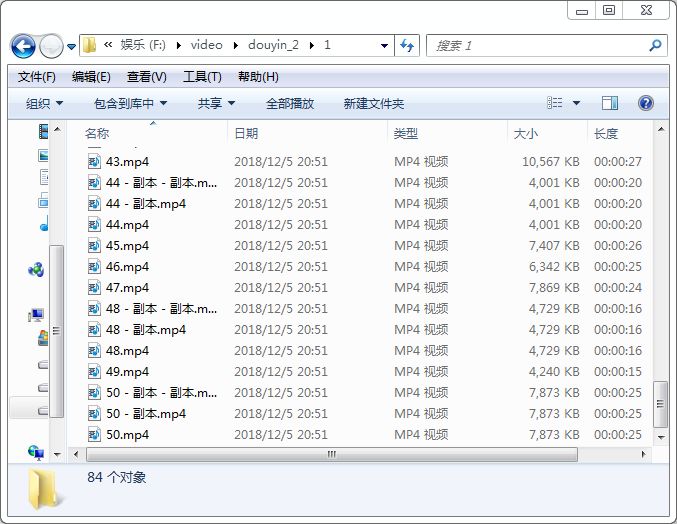Click the 全部播放 button
The height and width of the screenshot is (524, 677).
[290, 103]
